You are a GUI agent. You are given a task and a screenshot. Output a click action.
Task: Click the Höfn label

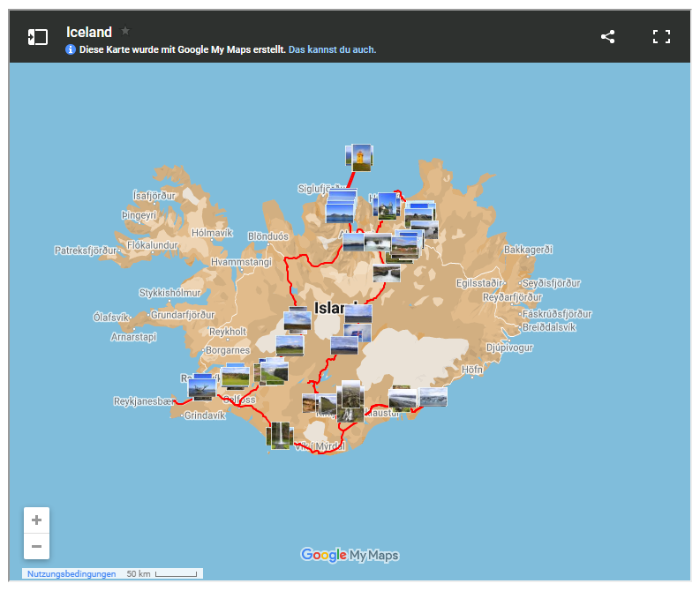coord(472,370)
